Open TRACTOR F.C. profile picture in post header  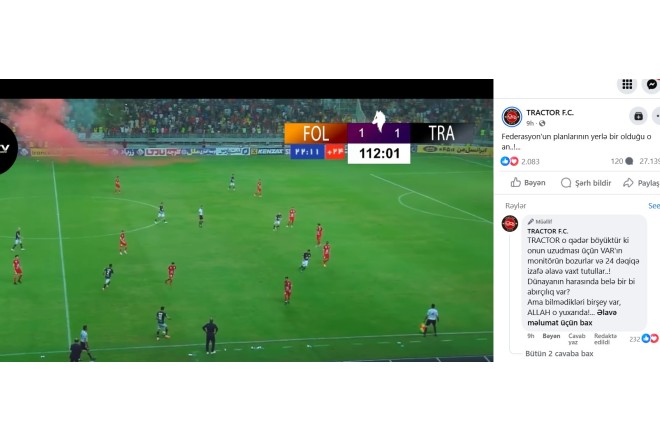(x=511, y=117)
